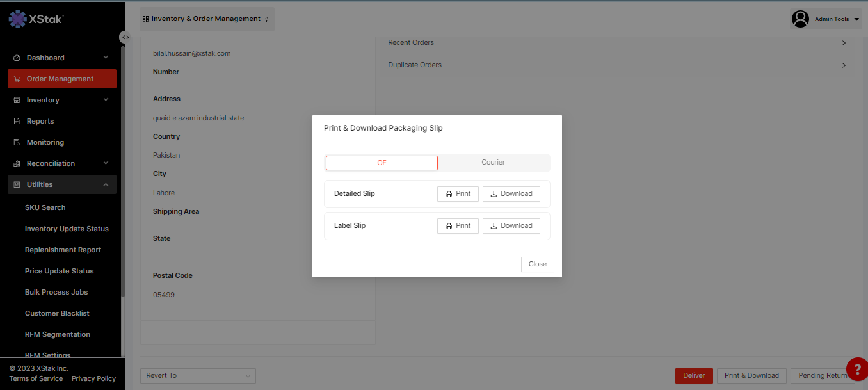Open SKU Search in Utilities
Screen dimensions: 868x390
click(45, 207)
